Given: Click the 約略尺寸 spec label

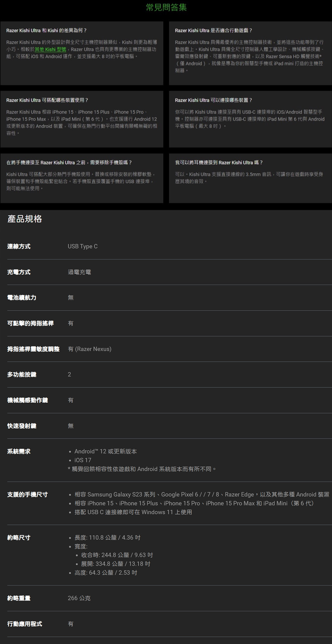Looking at the screenshot, I should tap(19, 538).
